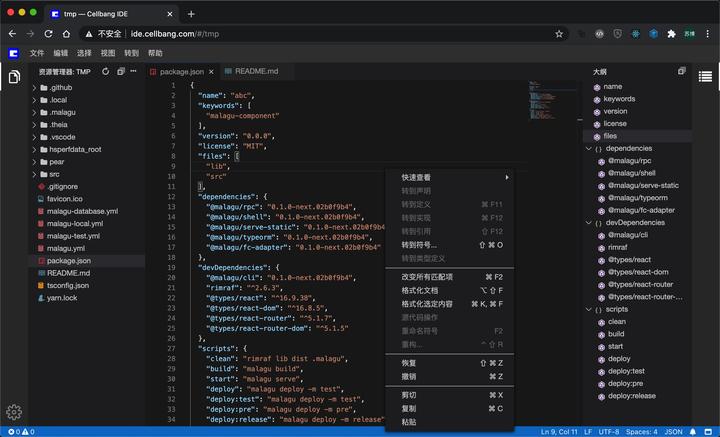Bookmark this page with star icon
This screenshot has width=720, height=437.
click(559, 34)
